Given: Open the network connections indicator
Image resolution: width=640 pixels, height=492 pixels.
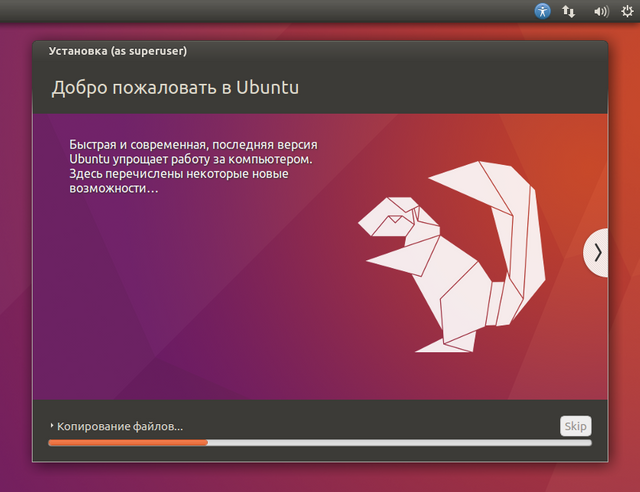Looking at the screenshot, I should (x=568, y=11).
